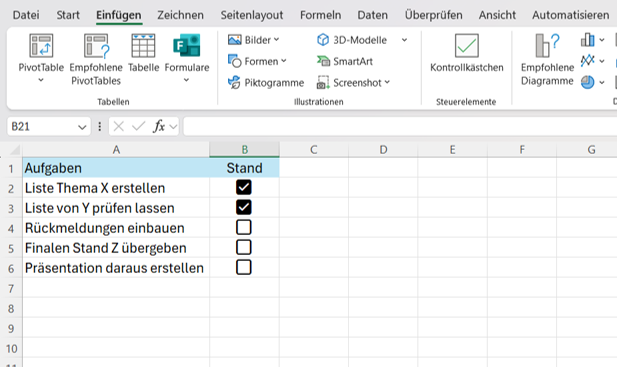Click inside the formula bar input
This screenshot has height=367, width=617.
tap(399, 126)
